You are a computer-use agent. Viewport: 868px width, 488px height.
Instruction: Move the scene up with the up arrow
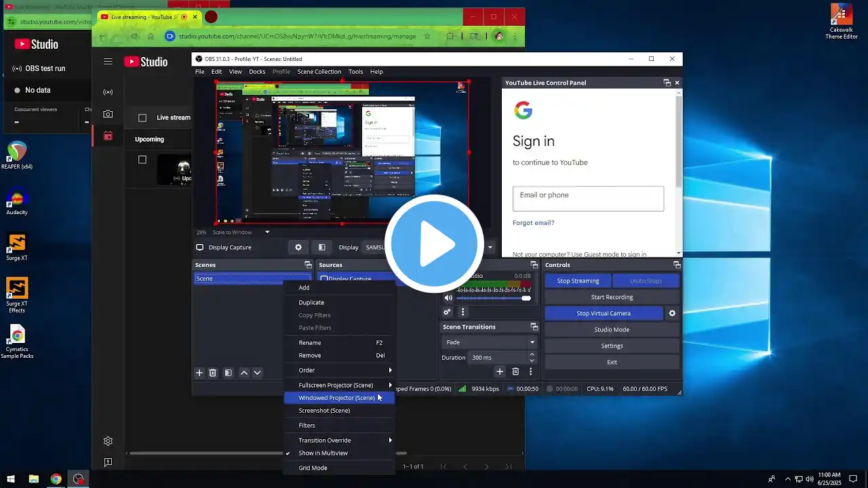click(x=244, y=373)
